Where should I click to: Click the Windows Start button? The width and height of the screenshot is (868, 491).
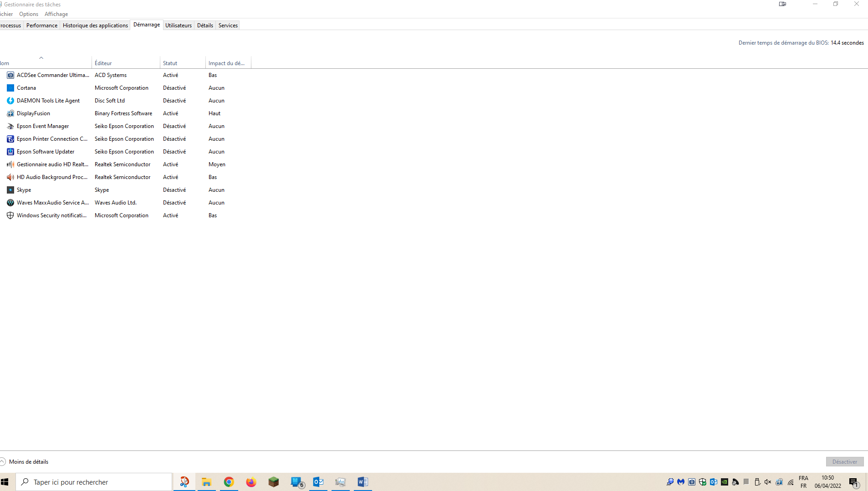[x=5, y=482]
